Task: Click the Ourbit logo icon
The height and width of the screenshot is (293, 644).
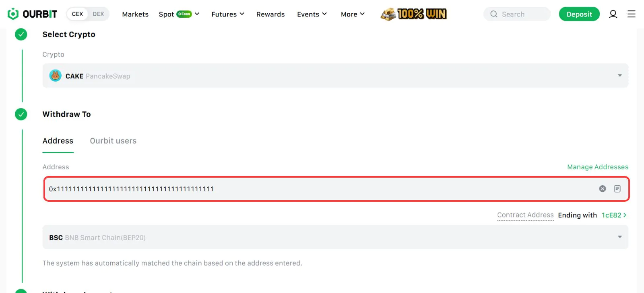Action: click(13, 14)
